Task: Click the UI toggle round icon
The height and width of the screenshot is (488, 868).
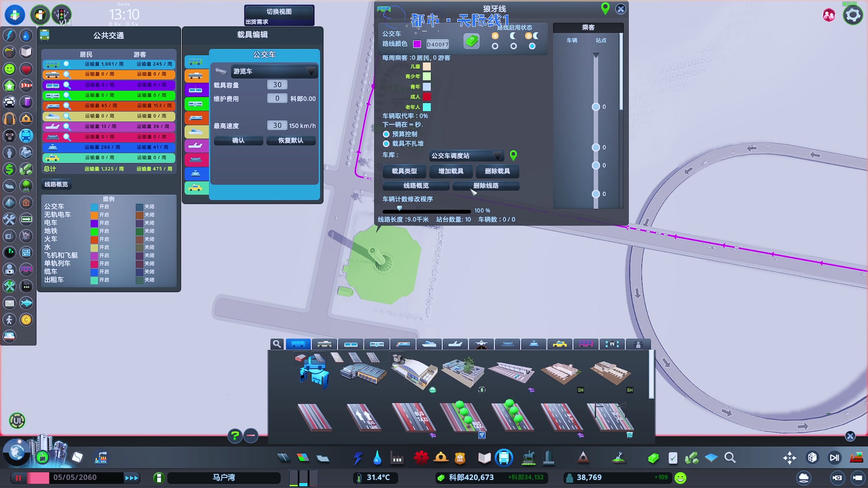Action: [17, 421]
